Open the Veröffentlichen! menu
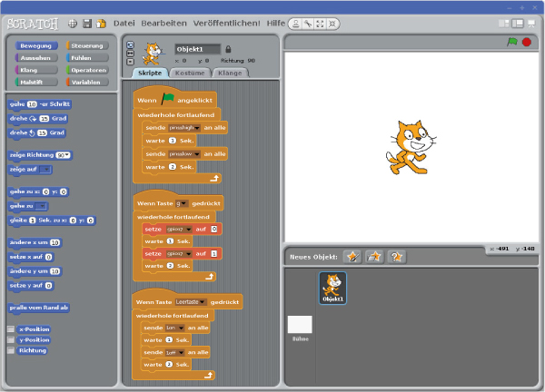Image resolution: width=545 pixels, height=392 pixels. pos(226,24)
